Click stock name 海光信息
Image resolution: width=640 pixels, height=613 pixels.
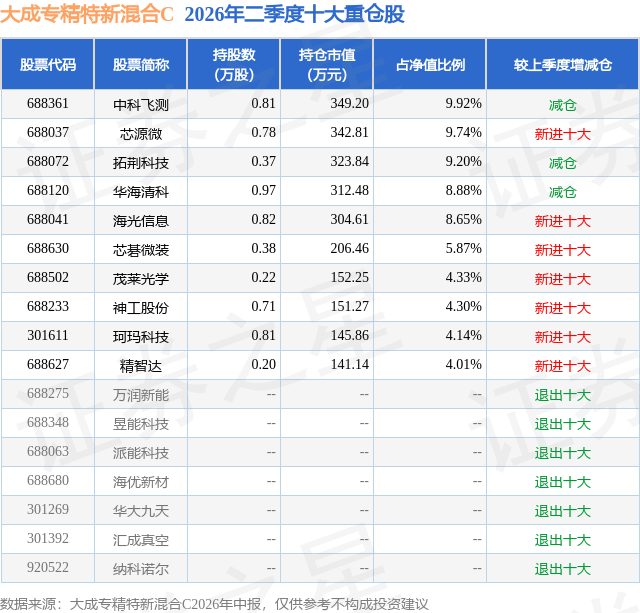point(141,220)
